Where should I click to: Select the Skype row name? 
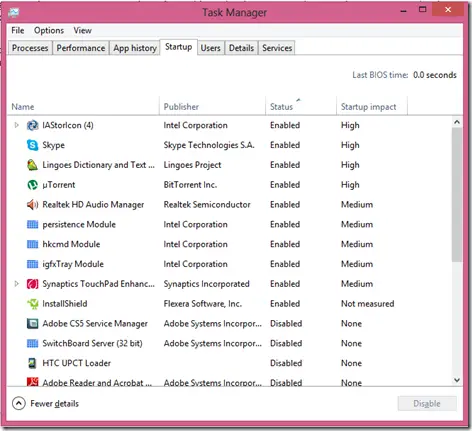point(53,145)
